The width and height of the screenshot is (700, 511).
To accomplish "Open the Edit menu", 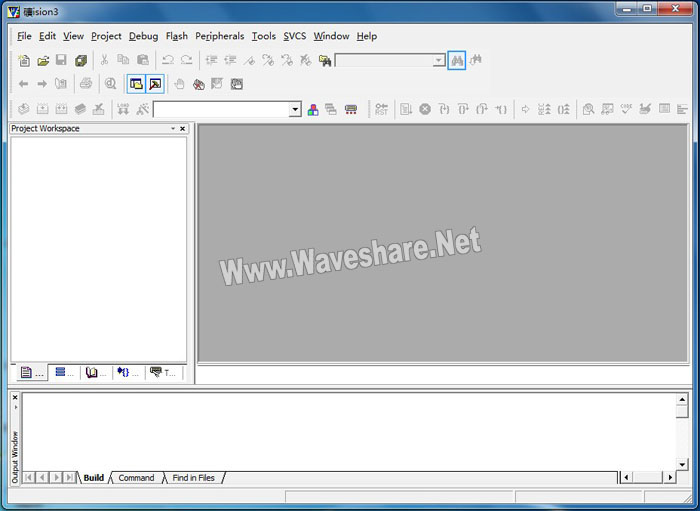I will coord(47,36).
